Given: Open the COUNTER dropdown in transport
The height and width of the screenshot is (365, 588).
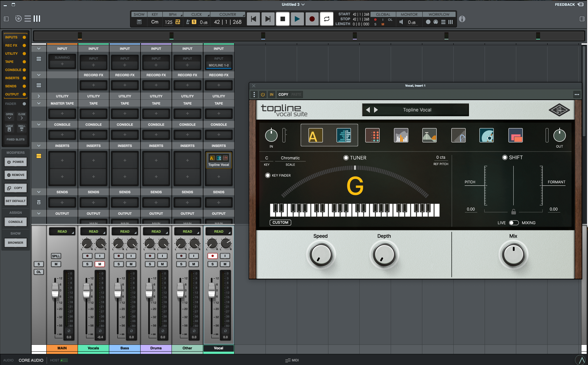Looking at the screenshot, I should coord(228,14).
